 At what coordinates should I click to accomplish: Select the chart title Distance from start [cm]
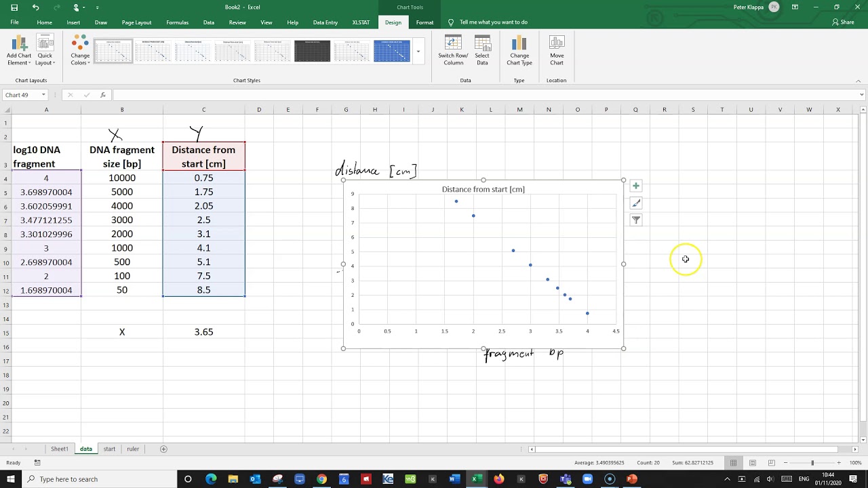(x=483, y=189)
